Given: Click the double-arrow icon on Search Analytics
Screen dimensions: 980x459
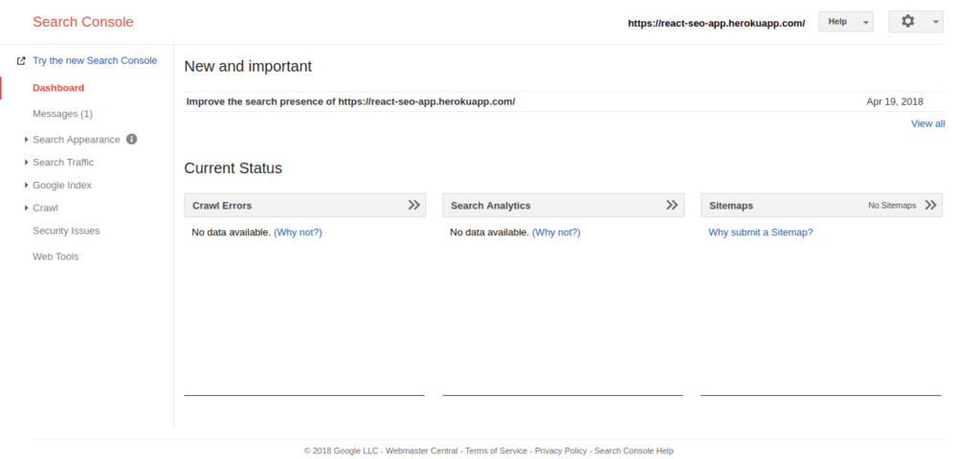Looking at the screenshot, I should [672, 205].
